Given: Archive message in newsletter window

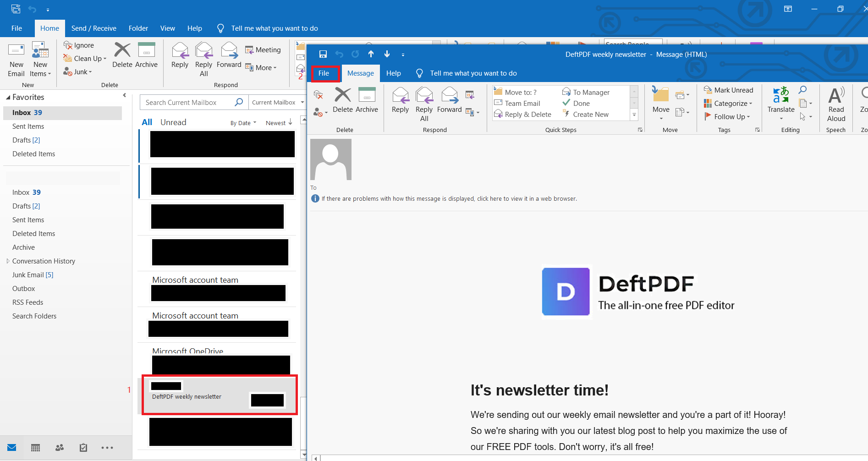Looking at the screenshot, I should click(367, 100).
